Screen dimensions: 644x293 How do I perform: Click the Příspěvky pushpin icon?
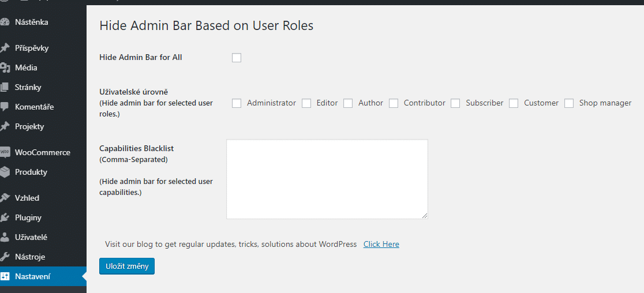tap(5, 48)
